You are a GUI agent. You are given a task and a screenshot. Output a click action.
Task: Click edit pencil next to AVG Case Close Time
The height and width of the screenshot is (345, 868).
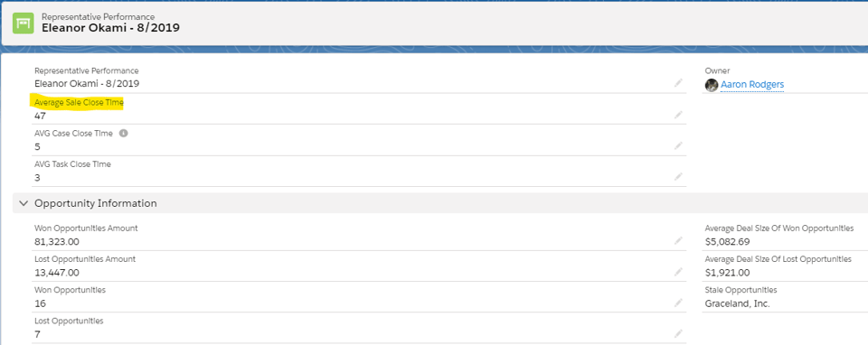[678, 146]
